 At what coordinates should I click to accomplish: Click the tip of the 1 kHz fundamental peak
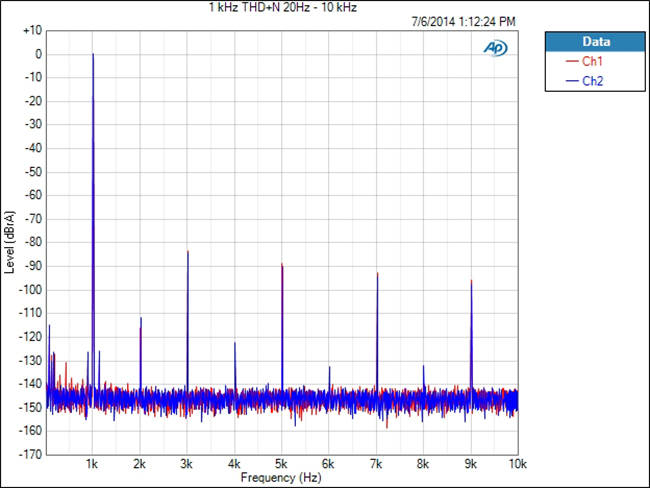pyautogui.click(x=93, y=55)
